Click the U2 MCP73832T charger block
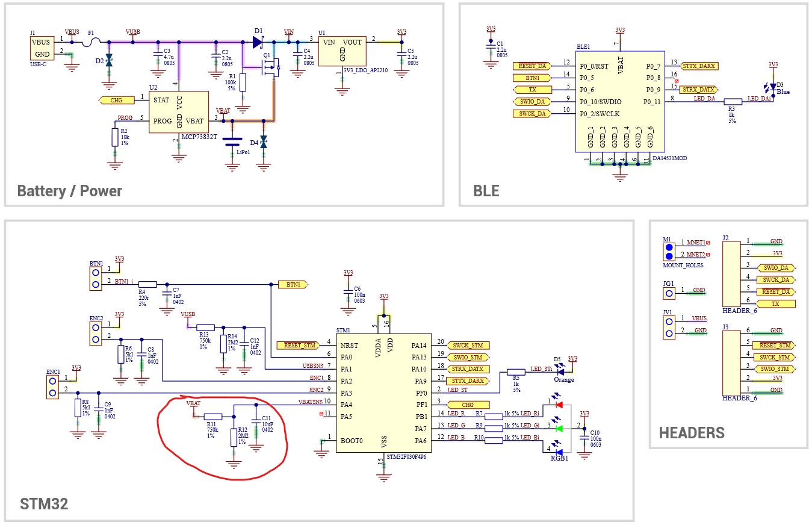 179,113
